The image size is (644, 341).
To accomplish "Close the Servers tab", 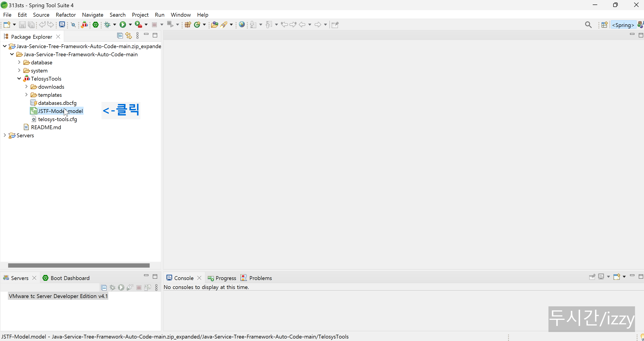I will (x=34, y=278).
